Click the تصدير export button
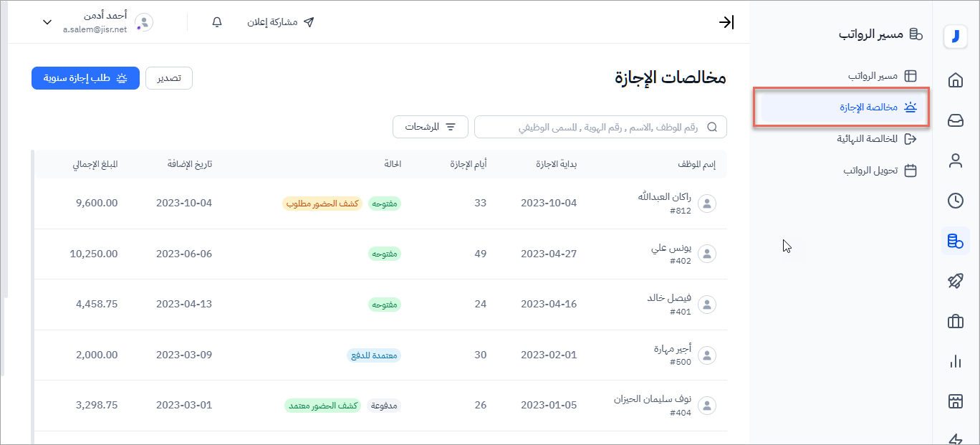 pyautogui.click(x=169, y=78)
